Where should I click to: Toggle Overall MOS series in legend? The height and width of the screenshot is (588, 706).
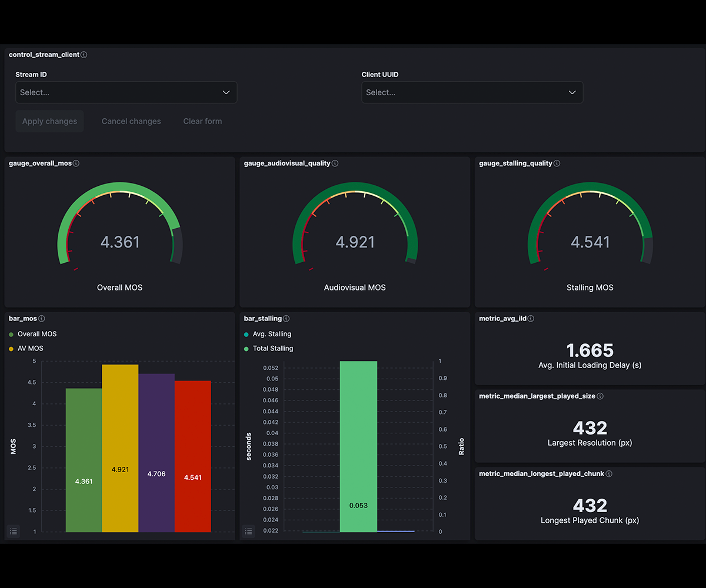pos(37,334)
